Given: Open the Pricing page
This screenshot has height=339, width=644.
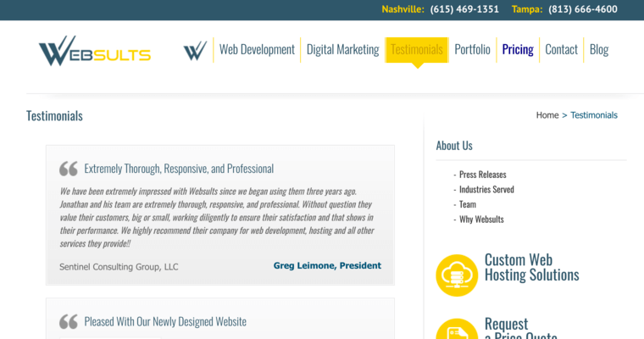Looking at the screenshot, I should [x=518, y=50].
